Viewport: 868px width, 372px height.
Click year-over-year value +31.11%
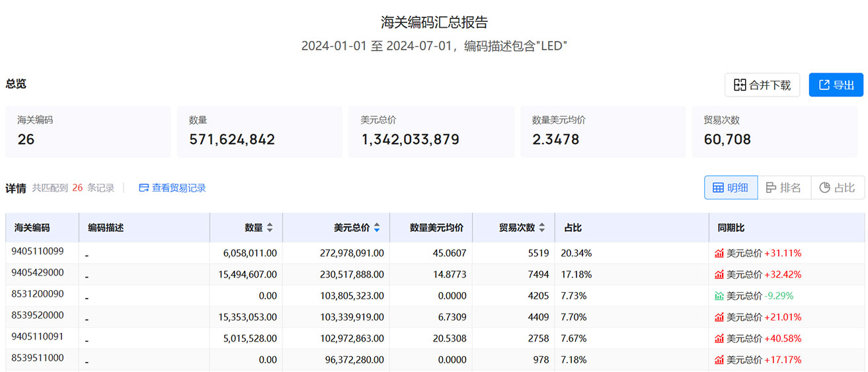pos(783,253)
